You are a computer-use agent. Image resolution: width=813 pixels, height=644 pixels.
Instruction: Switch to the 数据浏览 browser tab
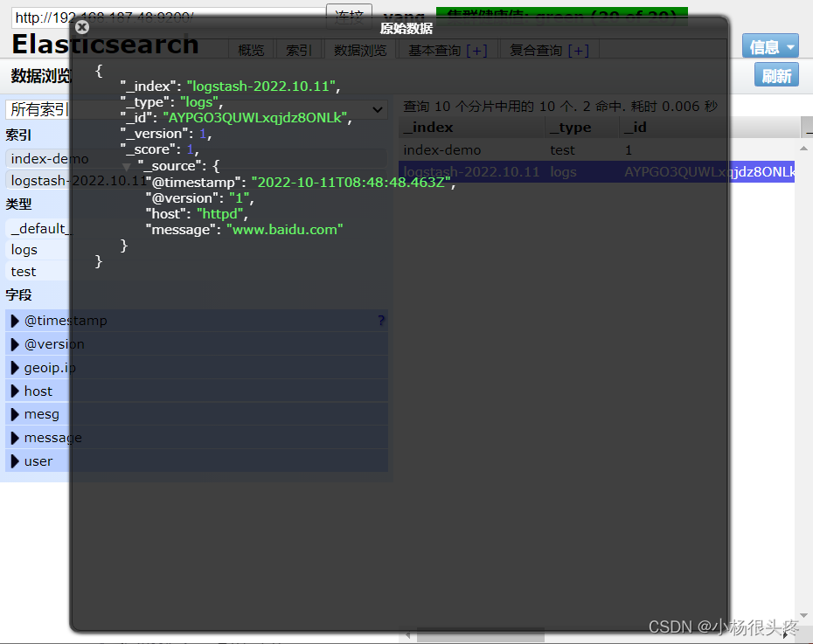click(360, 50)
